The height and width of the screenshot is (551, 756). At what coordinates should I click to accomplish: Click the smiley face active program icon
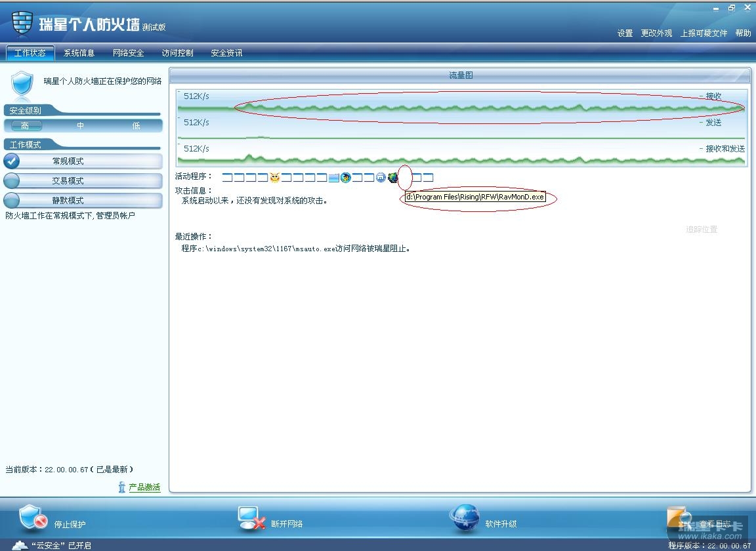click(x=274, y=177)
